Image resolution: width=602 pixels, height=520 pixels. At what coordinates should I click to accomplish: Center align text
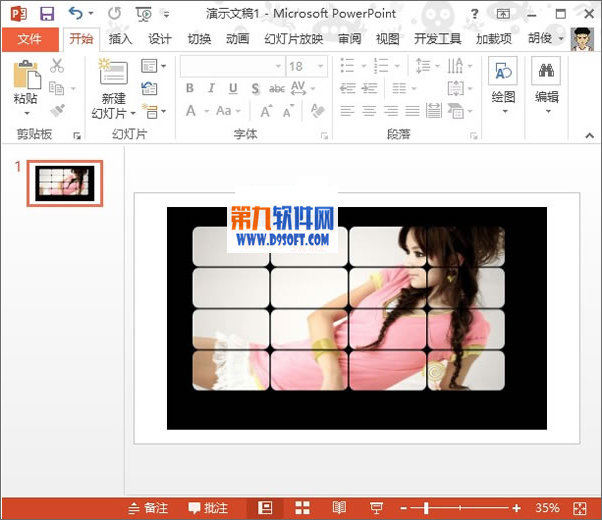tap(369, 111)
